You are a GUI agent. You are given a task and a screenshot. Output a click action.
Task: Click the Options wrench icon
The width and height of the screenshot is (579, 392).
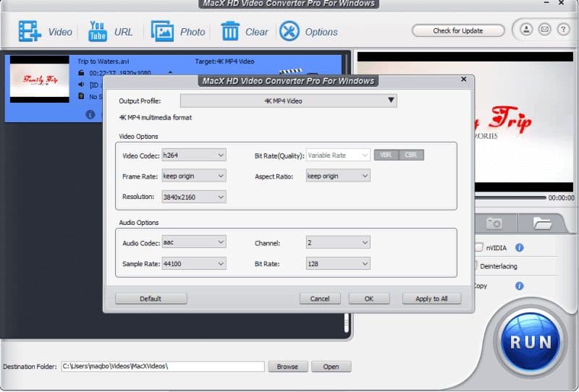pyautogui.click(x=289, y=31)
